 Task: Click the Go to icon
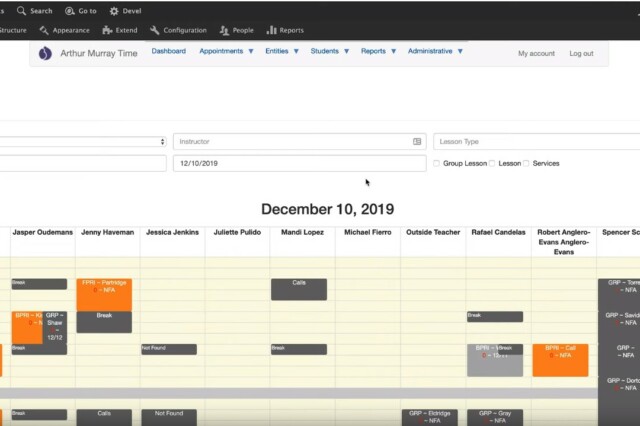tap(70, 11)
